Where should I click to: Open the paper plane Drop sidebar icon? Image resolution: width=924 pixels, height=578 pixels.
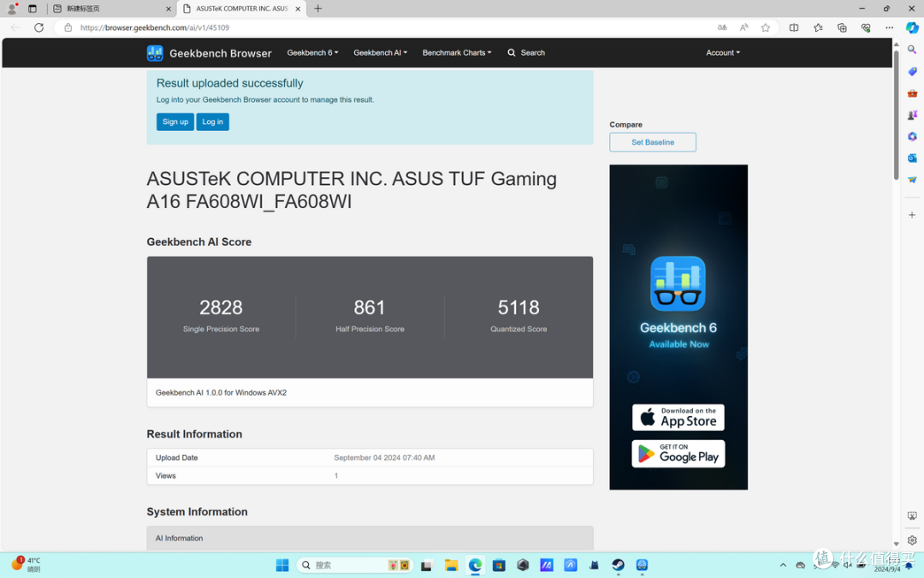point(912,179)
